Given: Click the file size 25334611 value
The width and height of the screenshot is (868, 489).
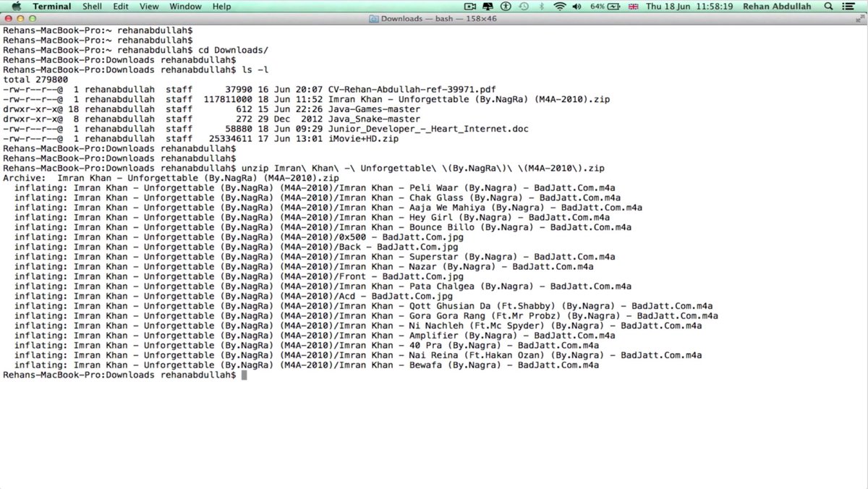Looking at the screenshot, I should tap(231, 139).
